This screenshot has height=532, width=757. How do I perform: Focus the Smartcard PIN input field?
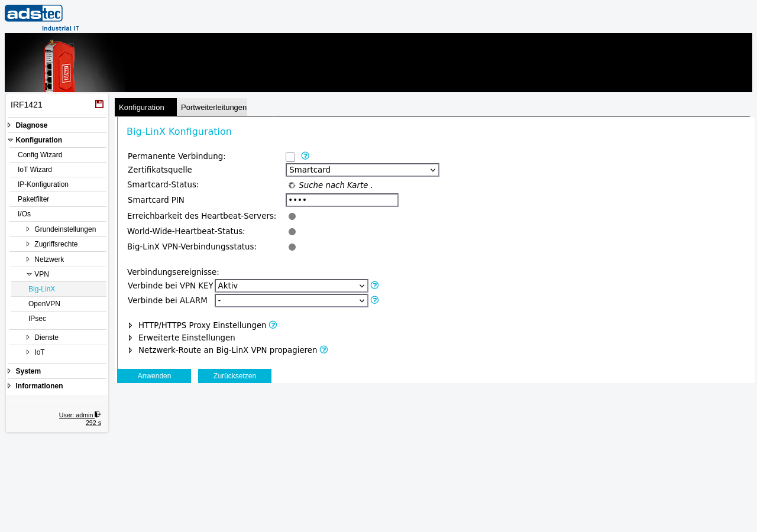[x=342, y=200]
